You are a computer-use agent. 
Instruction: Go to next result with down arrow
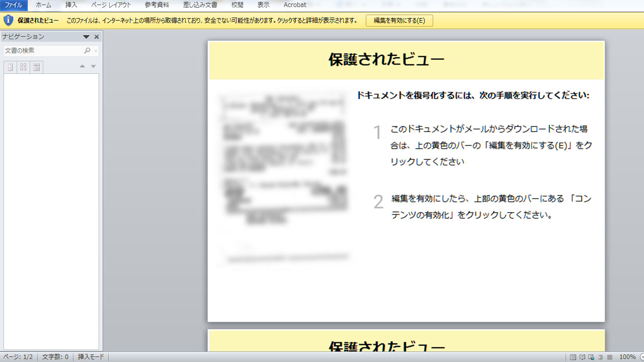click(x=93, y=66)
